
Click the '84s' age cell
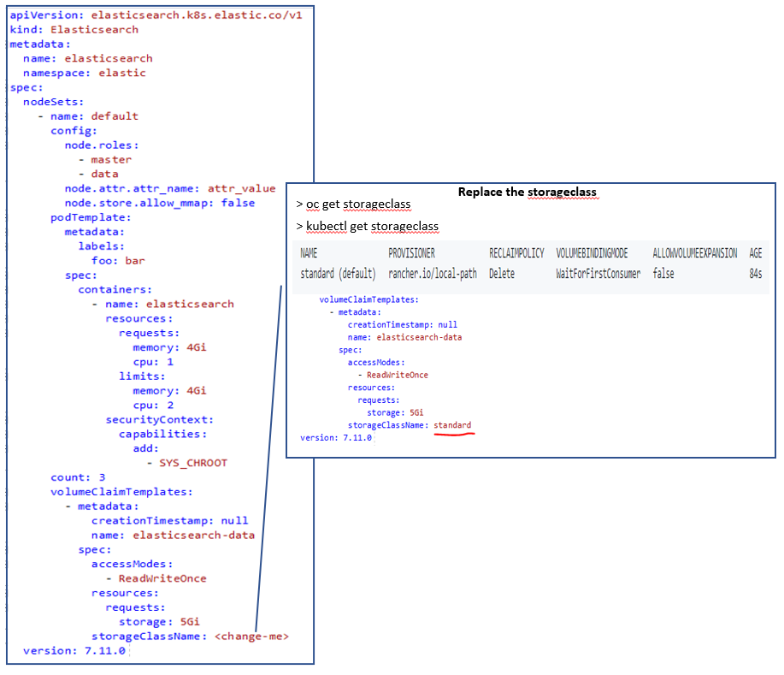(x=756, y=274)
